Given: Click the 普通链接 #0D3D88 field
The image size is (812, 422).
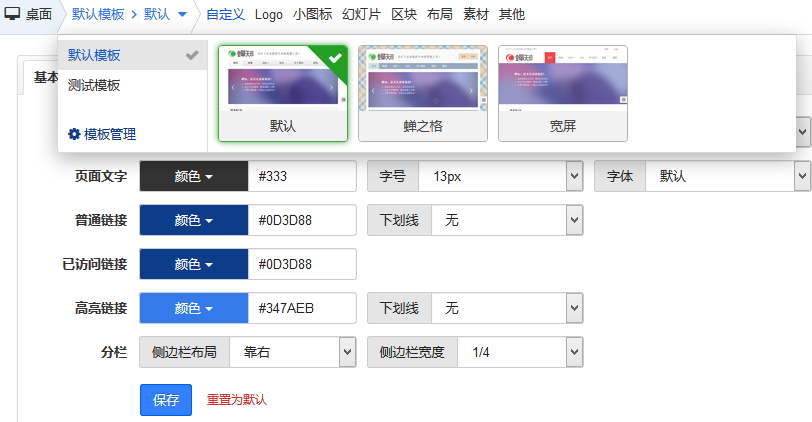Looking at the screenshot, I should [302, 220].
